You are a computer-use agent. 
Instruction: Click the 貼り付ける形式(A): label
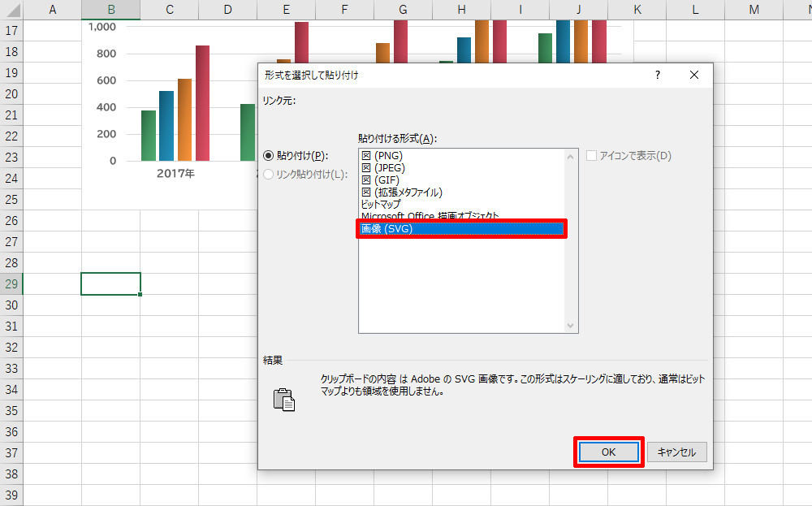[x=397, y=138]
